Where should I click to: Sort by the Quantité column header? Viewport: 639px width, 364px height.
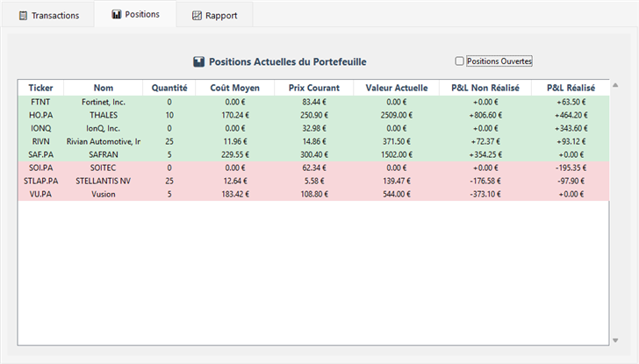coord(169,88)
